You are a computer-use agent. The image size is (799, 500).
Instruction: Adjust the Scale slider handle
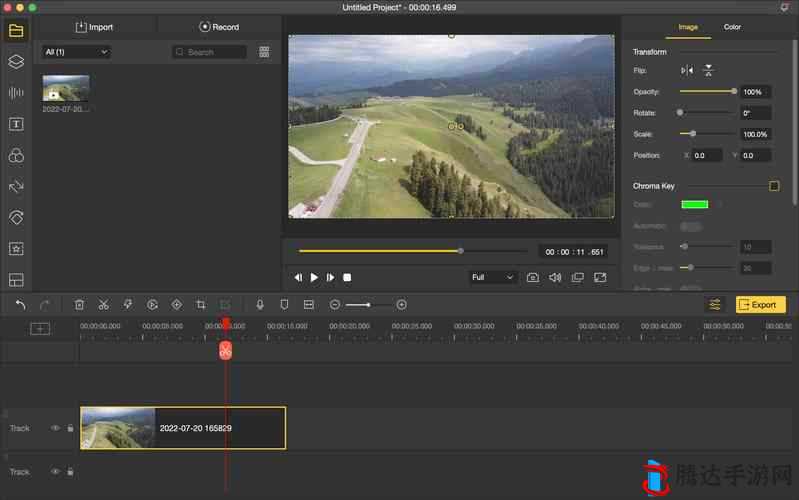pyautogui.click(x=693, y=134)
